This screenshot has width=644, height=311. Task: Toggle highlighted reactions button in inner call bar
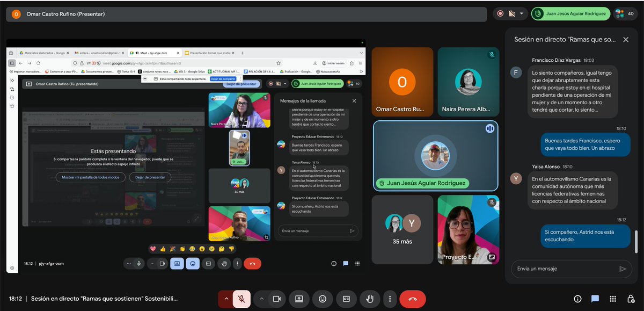[192, 264]
